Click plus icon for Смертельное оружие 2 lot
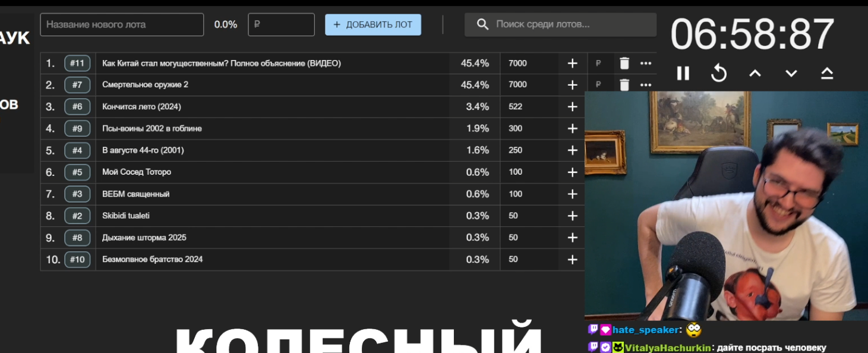The image size is (868, 353). pos(572,85)
